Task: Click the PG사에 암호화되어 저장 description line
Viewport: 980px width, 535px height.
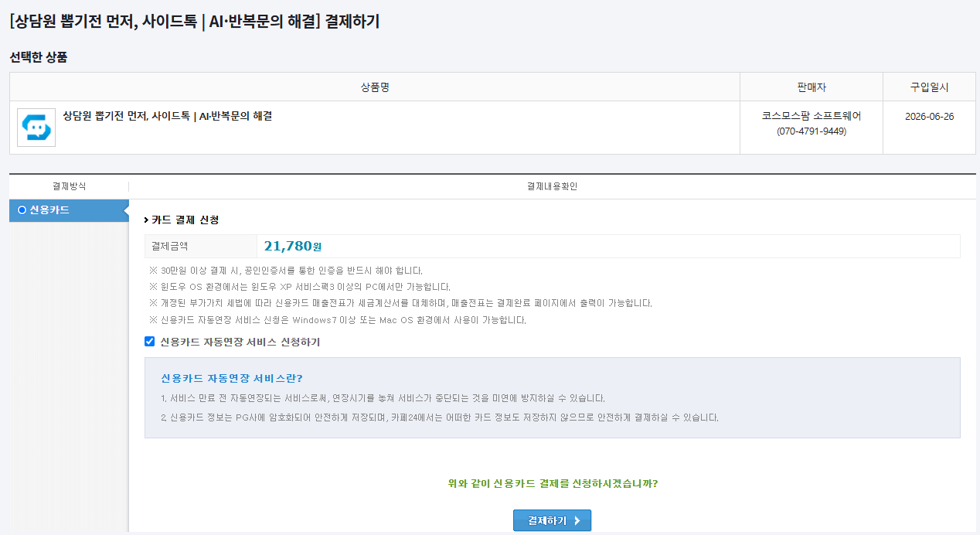Action: (x=440, y=417)
